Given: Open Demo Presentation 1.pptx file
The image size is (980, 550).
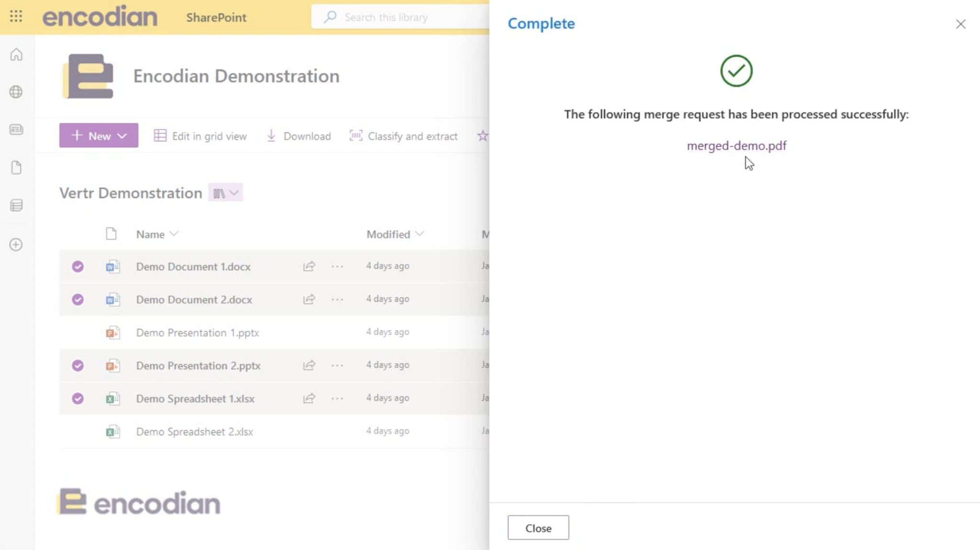Looking at the screenshot, I should pos(198,332).
